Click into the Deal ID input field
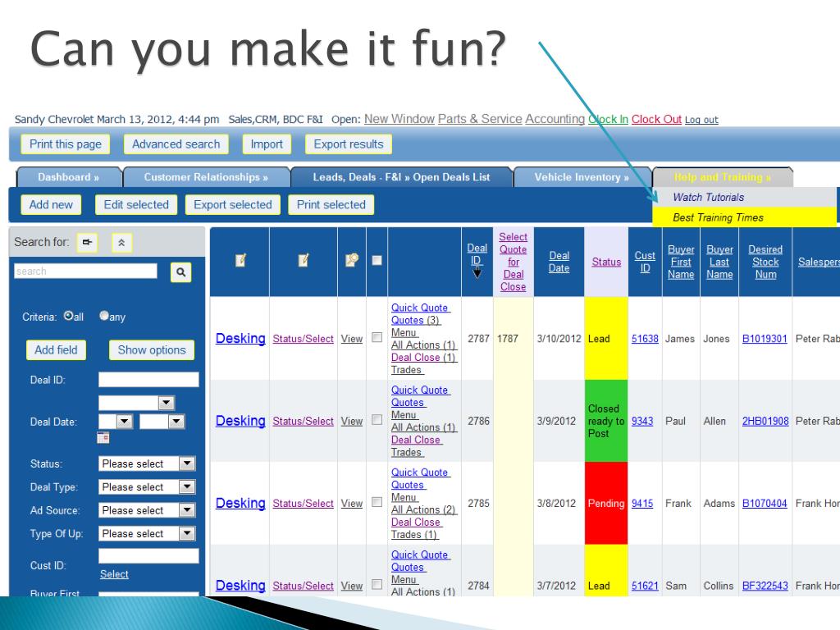Viewport: 840px width, 630px height. click(148, 380)
